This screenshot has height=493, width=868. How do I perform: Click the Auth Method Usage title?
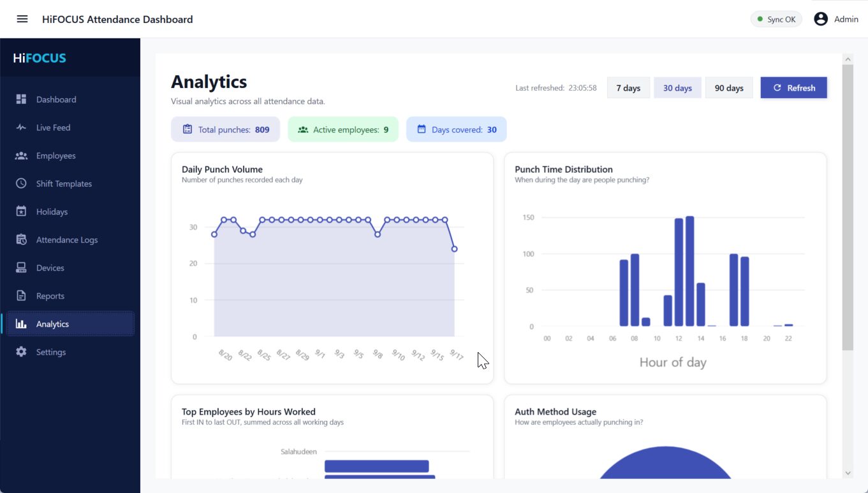pos(555,411)
